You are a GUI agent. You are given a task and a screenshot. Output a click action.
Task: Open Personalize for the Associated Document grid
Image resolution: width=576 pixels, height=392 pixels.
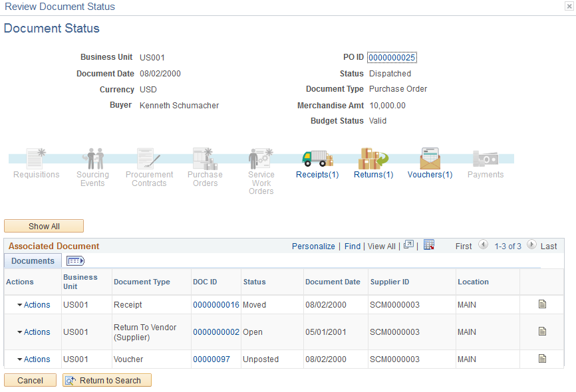(313, 246)
